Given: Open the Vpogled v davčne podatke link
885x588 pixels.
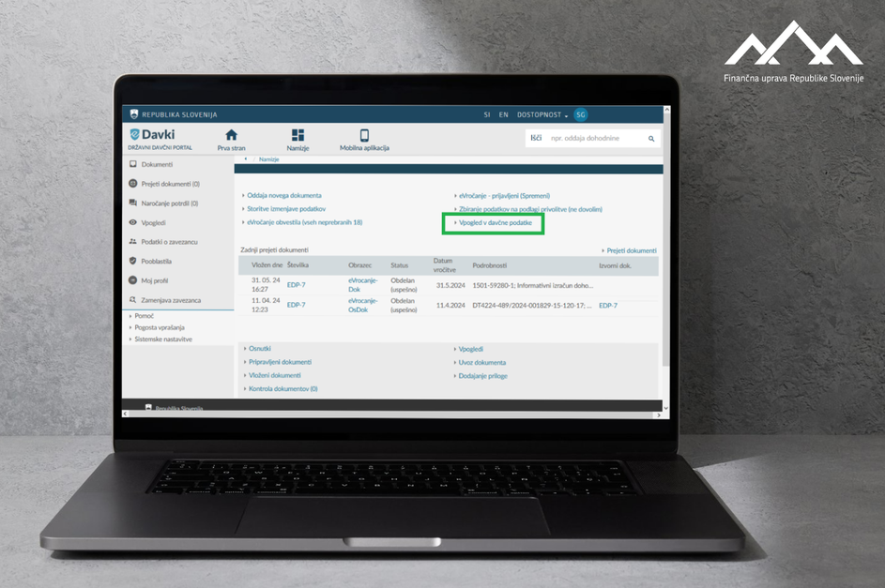Looking at the screenshot, I should pos(495,223).
